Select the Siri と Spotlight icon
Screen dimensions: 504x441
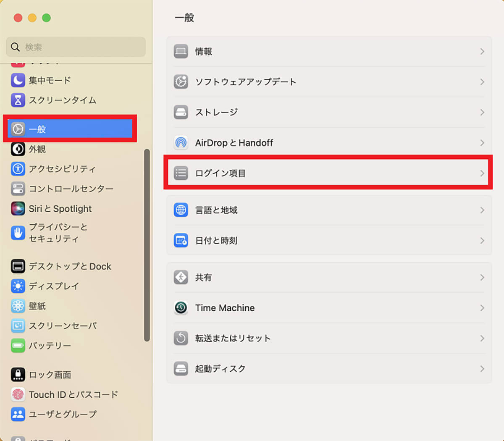coord(18,209)
